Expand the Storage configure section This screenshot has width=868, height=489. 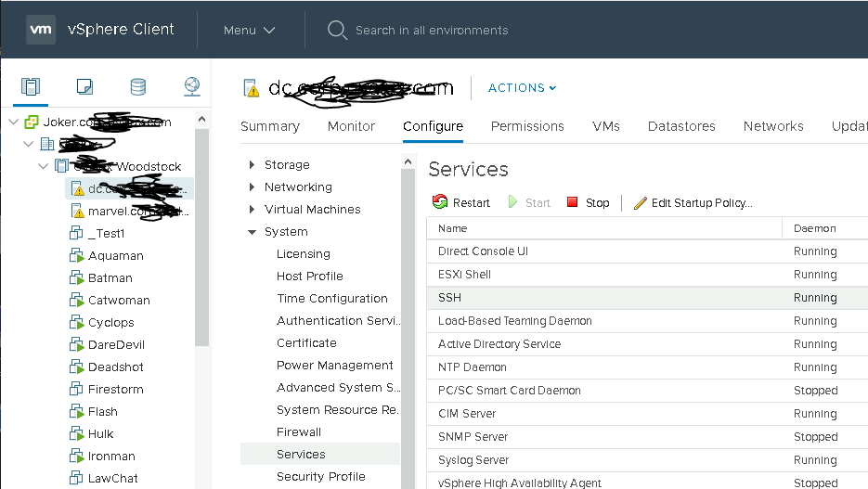pyautogui.click(x=252, y=164)
